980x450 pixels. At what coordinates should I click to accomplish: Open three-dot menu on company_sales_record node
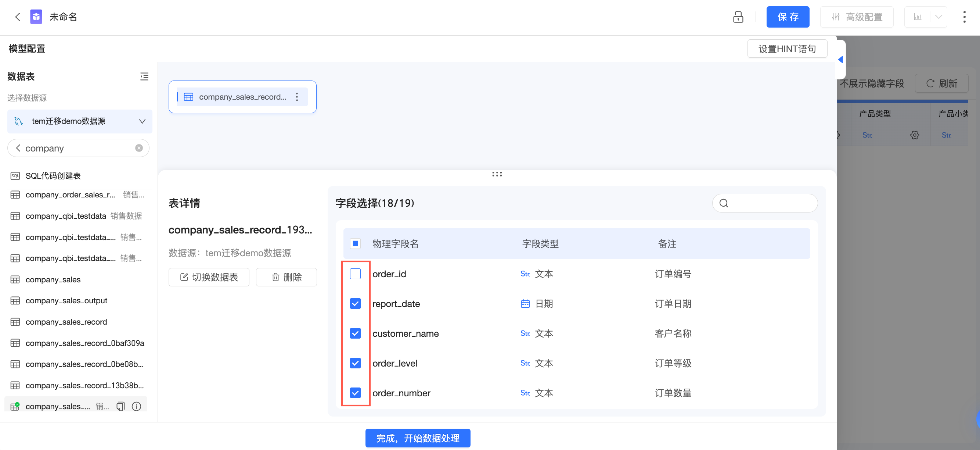click(x=297, y=97)
